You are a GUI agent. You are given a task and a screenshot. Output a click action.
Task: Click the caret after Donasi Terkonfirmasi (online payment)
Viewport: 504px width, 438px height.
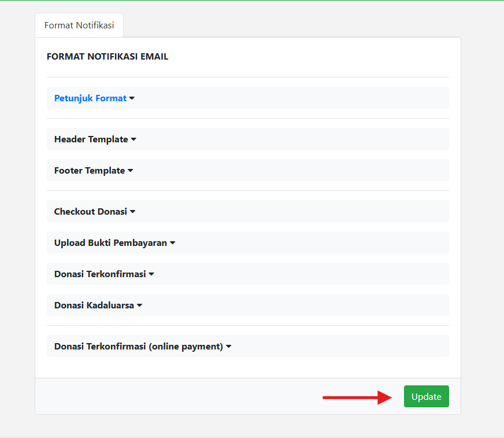pyautogui.click(x=228, y=347)
